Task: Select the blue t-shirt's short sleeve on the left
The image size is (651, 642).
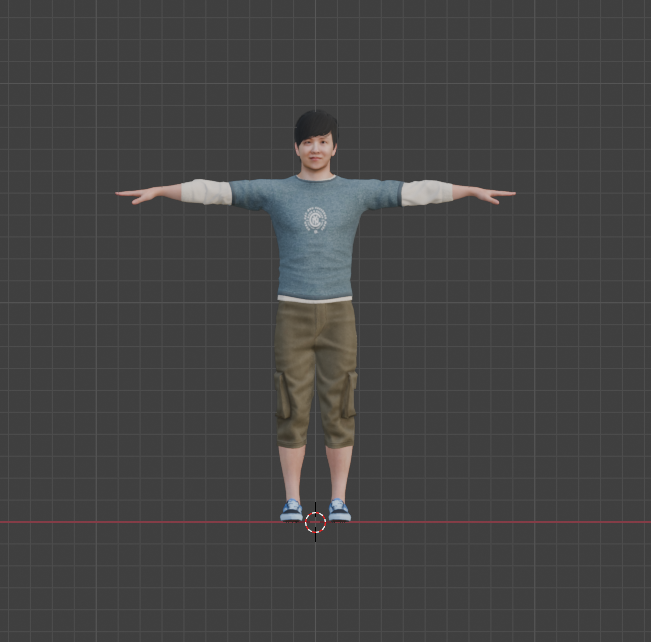Action: point(250,193)
